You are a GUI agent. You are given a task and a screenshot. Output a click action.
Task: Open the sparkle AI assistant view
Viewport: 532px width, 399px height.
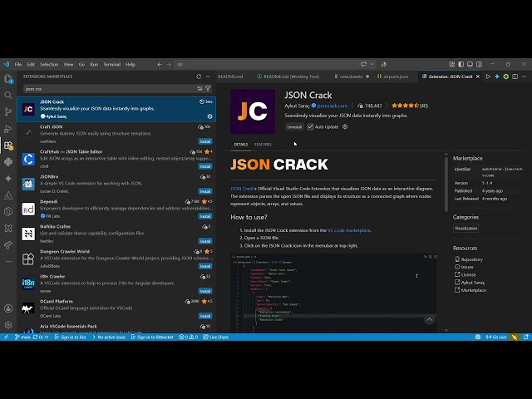(x=8, y=179)
